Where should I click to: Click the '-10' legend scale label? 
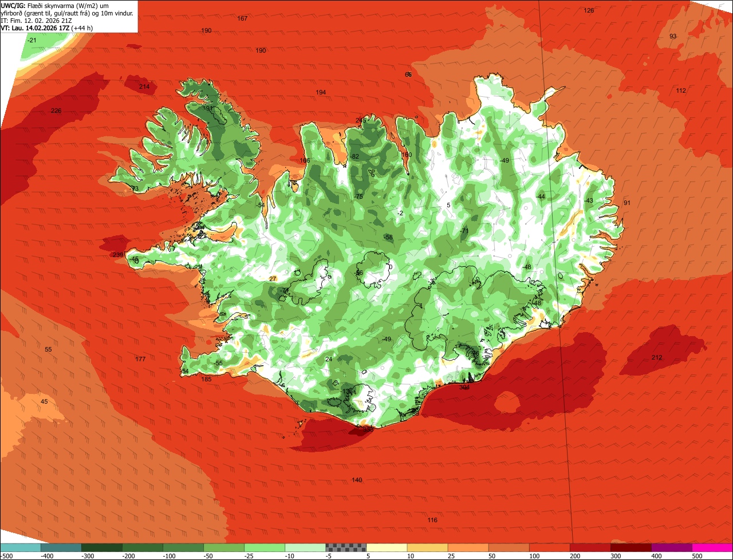click(x=290, y=555)
